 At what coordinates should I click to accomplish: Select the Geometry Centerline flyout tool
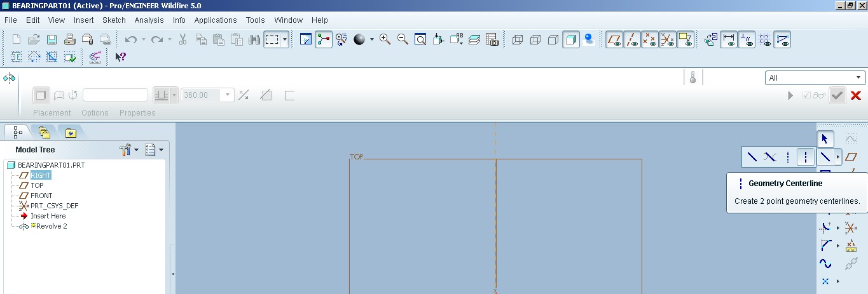tap(806, 156)
